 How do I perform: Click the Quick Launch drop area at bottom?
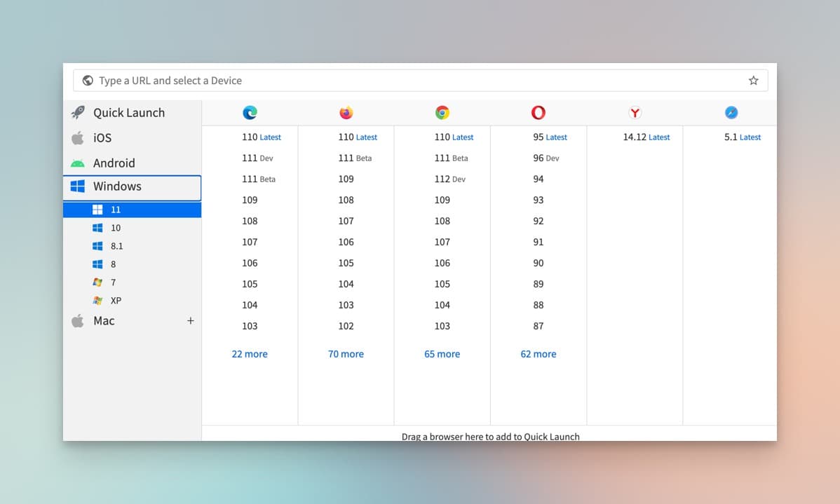click(489, 434)
